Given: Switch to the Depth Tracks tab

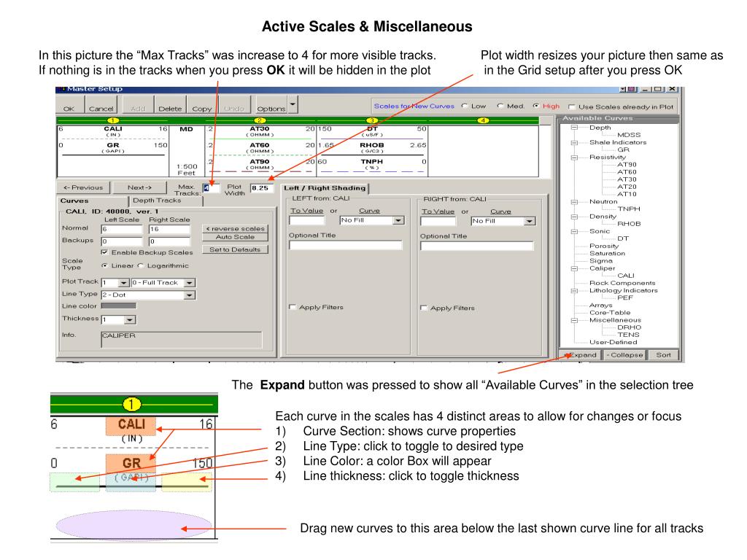Looking at the screenshot, I should click(x=157, y=201).
